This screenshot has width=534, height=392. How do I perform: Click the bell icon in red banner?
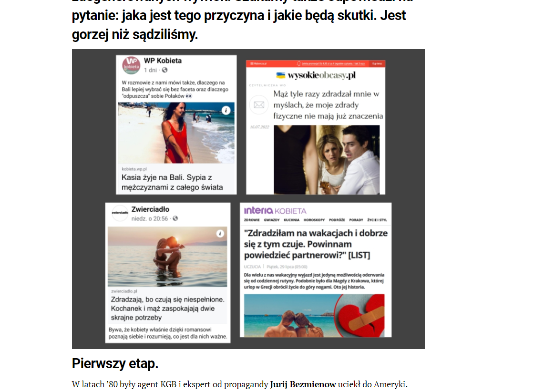(x=298, y=63)
